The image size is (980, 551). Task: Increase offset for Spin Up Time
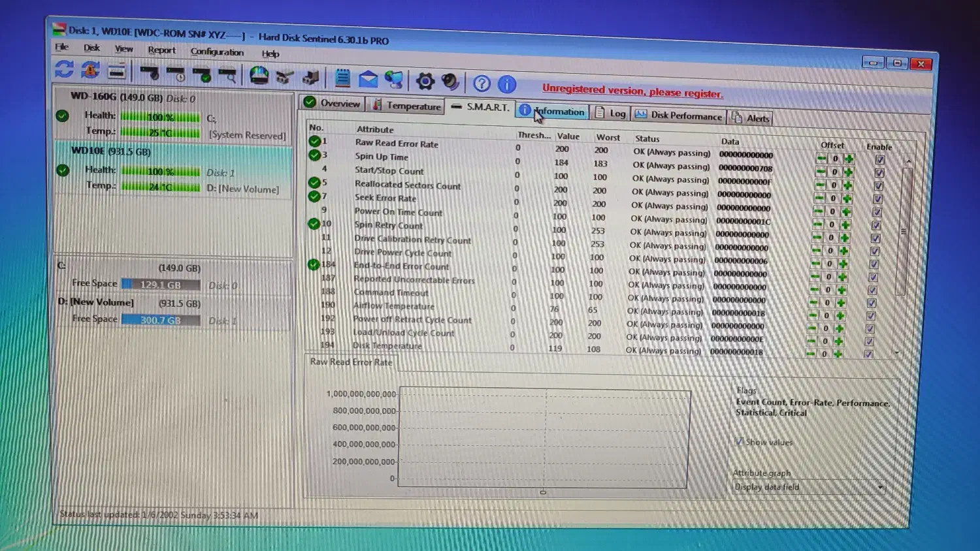(848, 172)
